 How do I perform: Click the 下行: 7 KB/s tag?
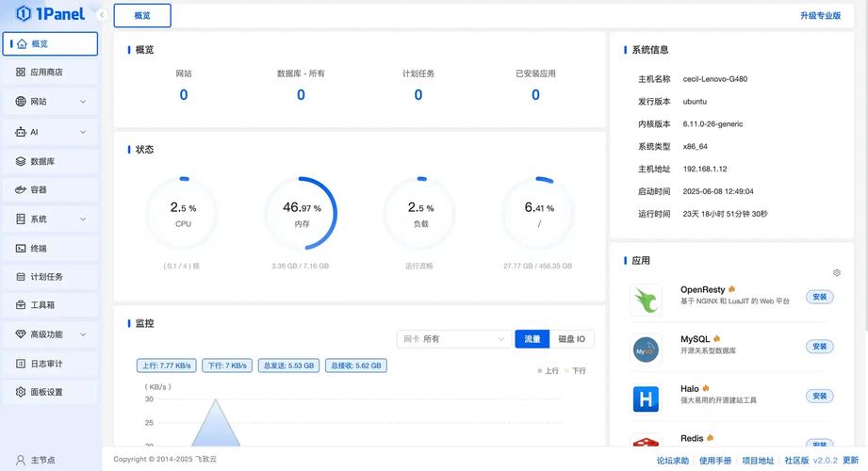pyautogui.click(x=227, y=365)
